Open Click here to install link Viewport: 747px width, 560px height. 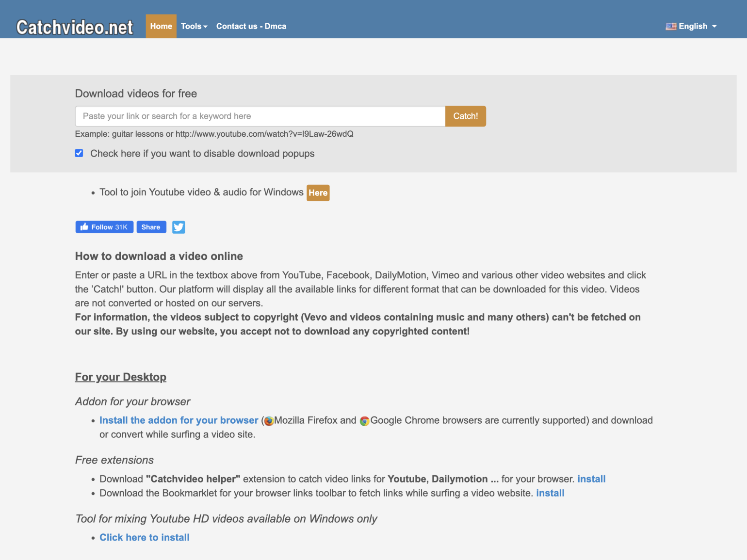(145, 537)
